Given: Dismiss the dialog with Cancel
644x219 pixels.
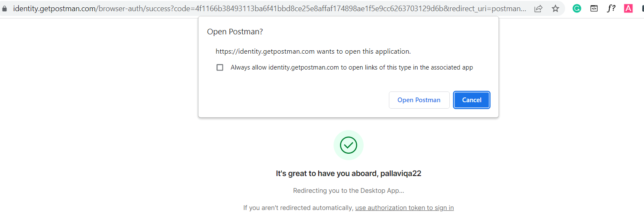Looking at the screenshot, I should pyautogui.click(x=472, y=100).
